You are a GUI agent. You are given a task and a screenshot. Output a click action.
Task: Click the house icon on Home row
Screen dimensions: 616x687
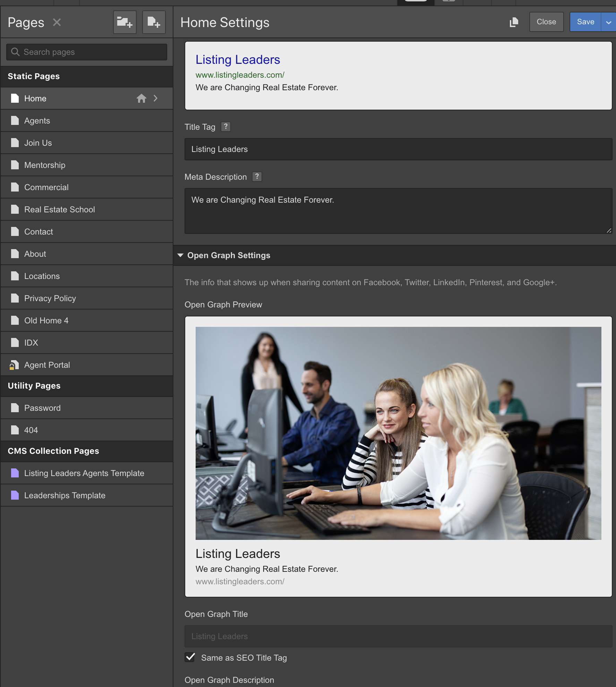(x=142, y=99)
